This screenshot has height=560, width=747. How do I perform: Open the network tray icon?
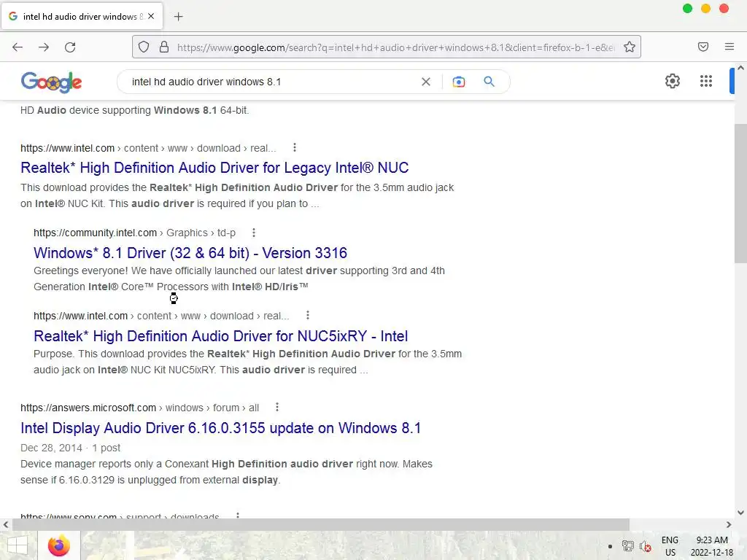628,546
